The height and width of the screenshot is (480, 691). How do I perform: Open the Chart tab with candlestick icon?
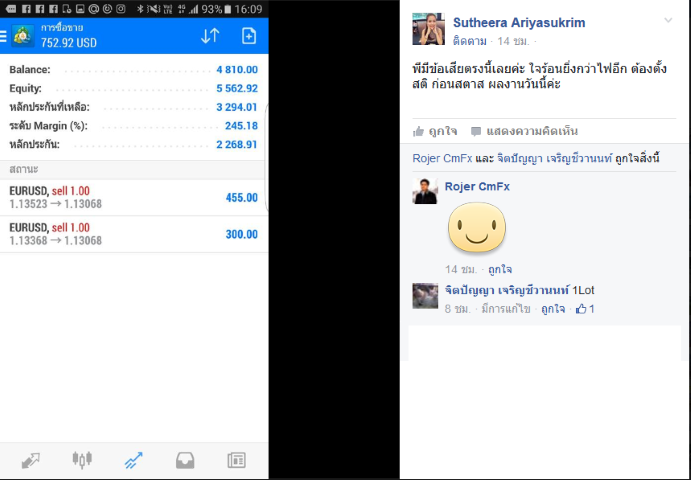coord(82,459)
